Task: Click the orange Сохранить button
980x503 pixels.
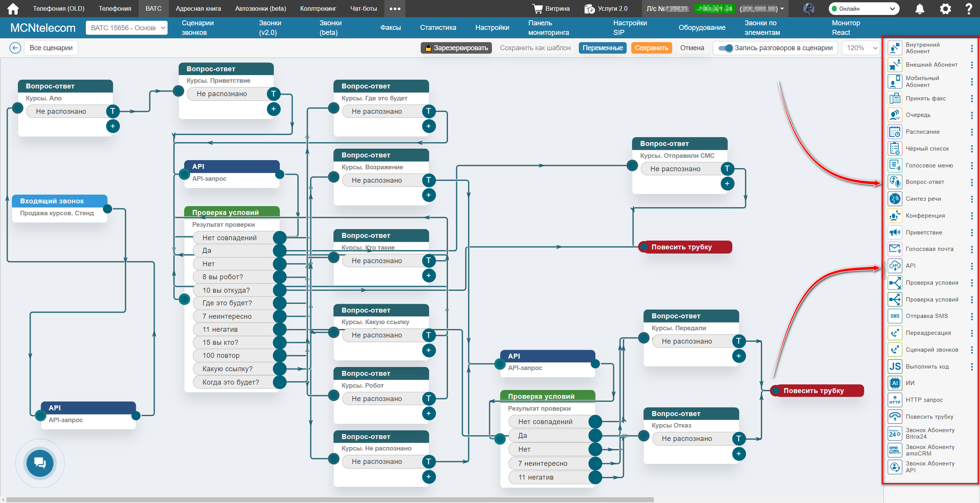Action: [651, 48]
